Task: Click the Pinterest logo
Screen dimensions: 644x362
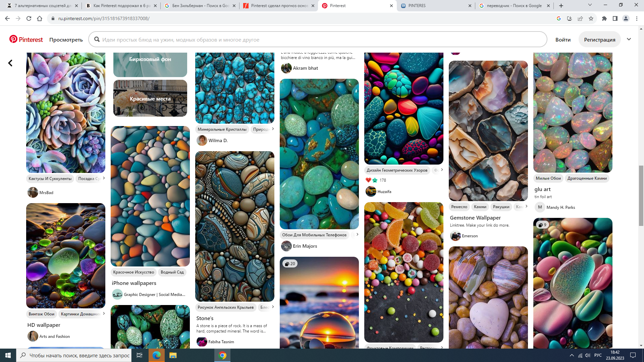Action: (26, 40)
